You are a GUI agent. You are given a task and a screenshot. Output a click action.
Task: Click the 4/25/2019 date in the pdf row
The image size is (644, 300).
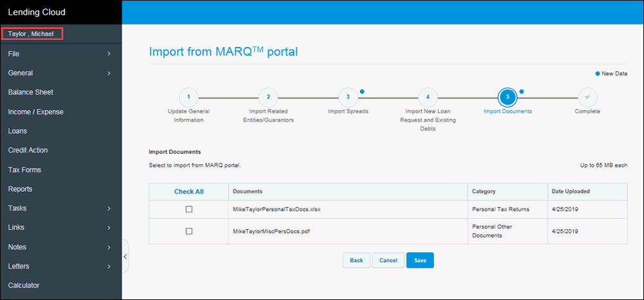565,231
